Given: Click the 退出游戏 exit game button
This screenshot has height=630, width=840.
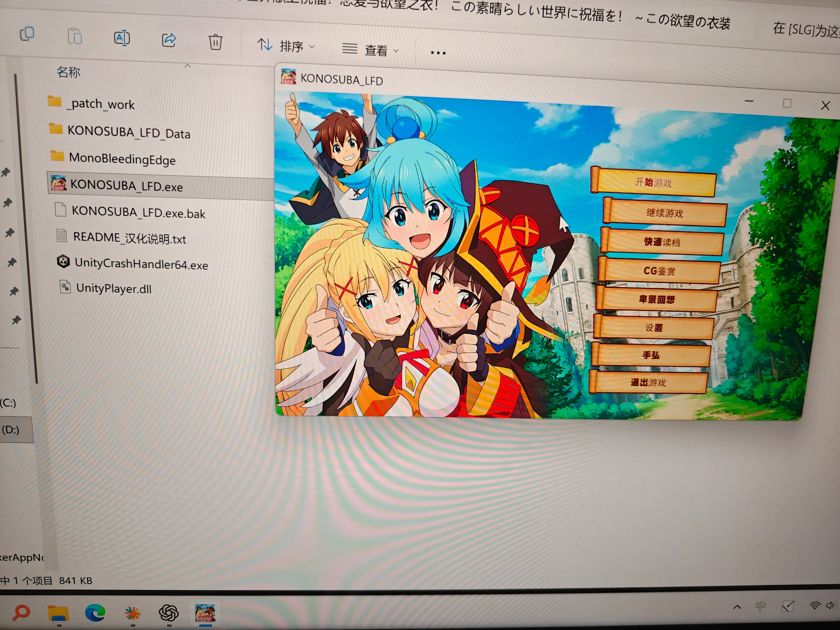Looking at the screenshot, I should pos(648,382).
